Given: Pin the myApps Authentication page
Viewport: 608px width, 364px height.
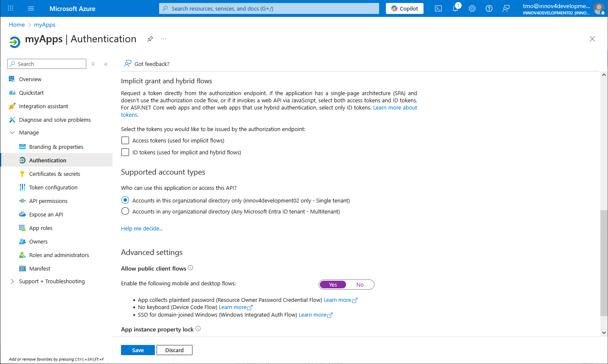Looking at the screenshot, I should pyautogui.click(x=150, y=39).
